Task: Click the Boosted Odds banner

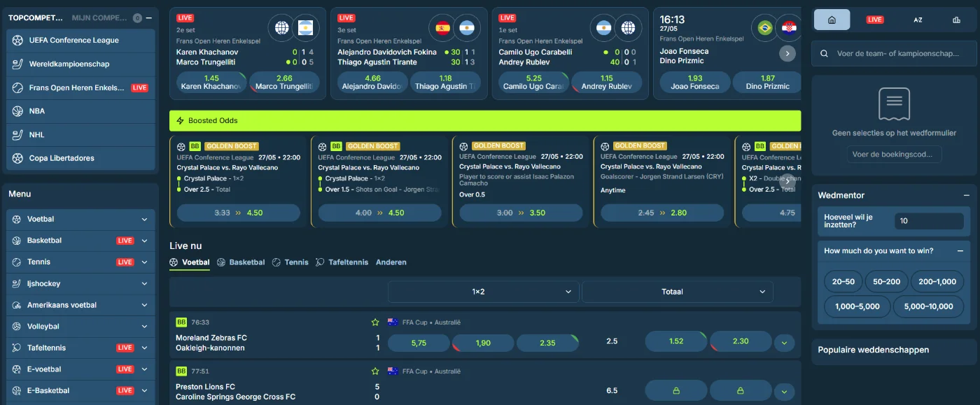Action: [485, 120]
